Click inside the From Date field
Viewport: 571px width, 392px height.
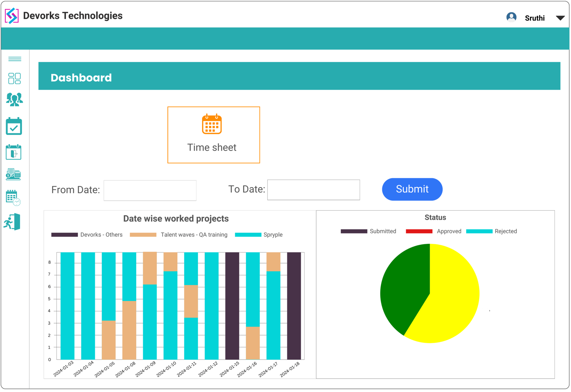(x=150, y=190)
